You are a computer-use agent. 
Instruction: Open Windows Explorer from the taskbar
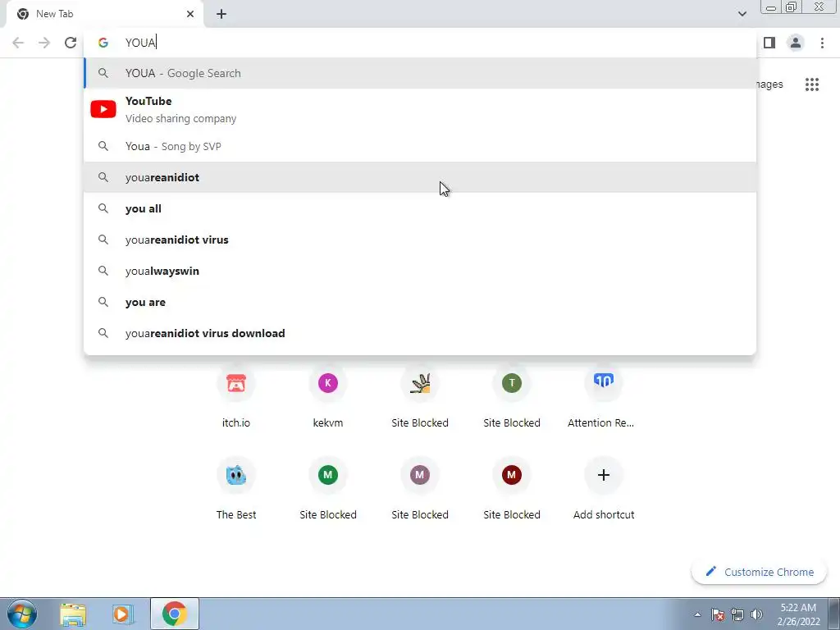coord(73,614)
